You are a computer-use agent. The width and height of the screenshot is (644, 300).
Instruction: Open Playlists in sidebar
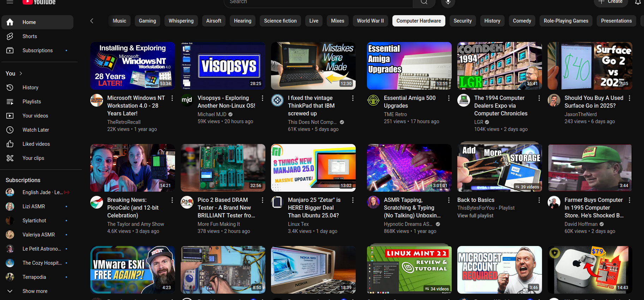37,102
